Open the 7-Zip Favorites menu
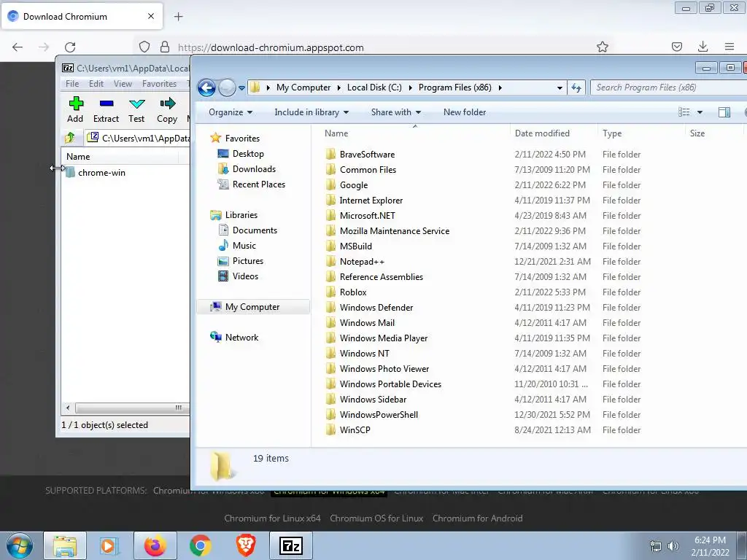This screenshot has width=747, height=560. [x=159, y=84]
